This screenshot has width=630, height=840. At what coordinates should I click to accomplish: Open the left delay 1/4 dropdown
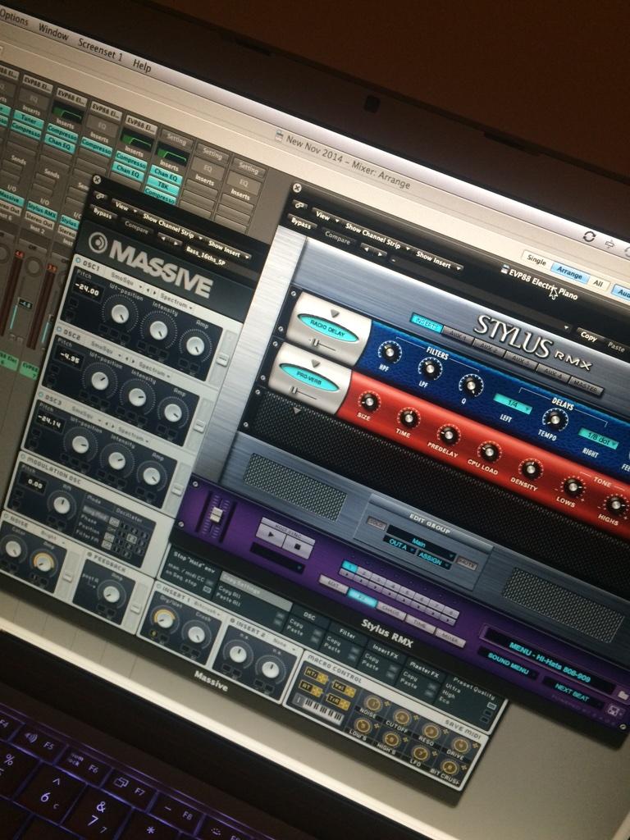pos(513,404)
